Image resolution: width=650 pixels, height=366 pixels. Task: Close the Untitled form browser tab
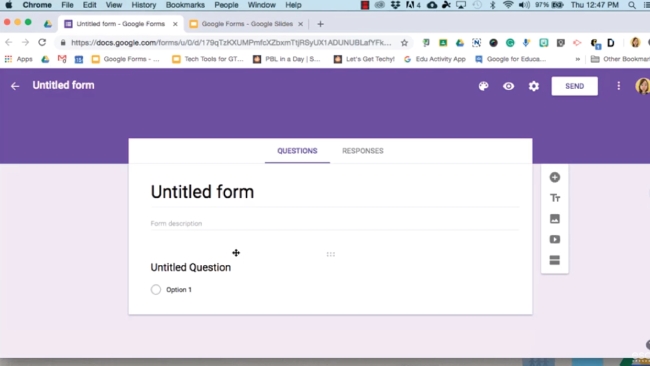click(175, 24)
